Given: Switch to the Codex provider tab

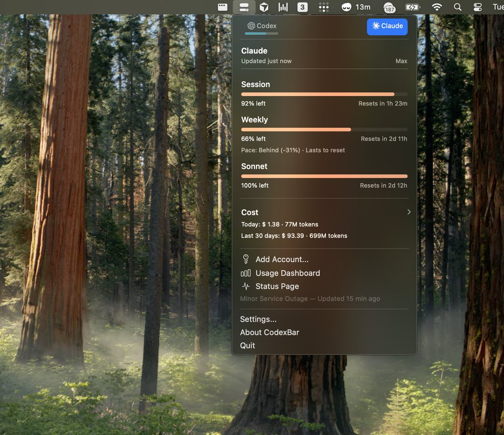Looking at the screenshot, I should point(261,26).
